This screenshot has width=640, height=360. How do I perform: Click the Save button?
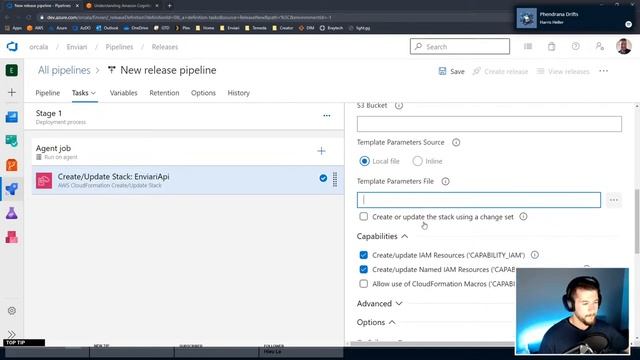451,71
